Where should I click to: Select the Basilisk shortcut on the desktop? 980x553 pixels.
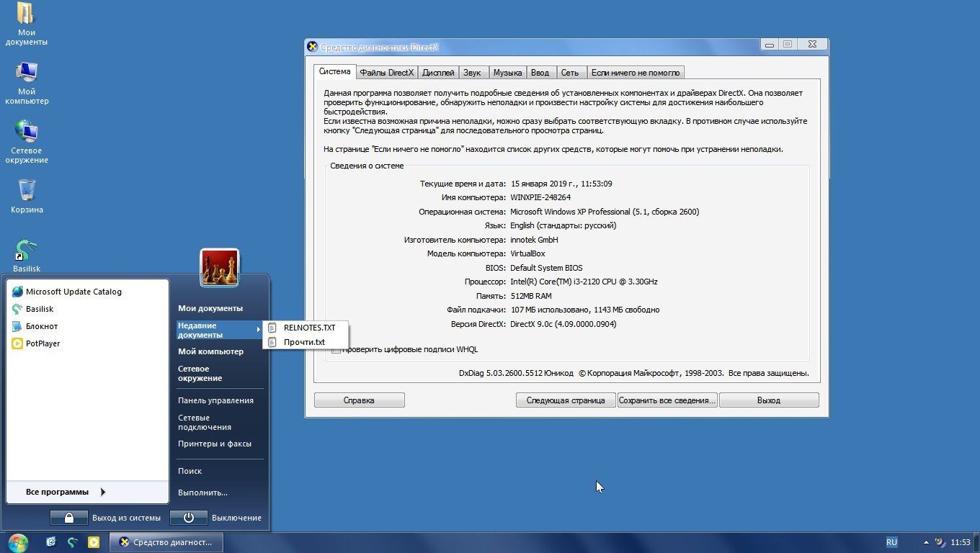click(x=27, y=256)
